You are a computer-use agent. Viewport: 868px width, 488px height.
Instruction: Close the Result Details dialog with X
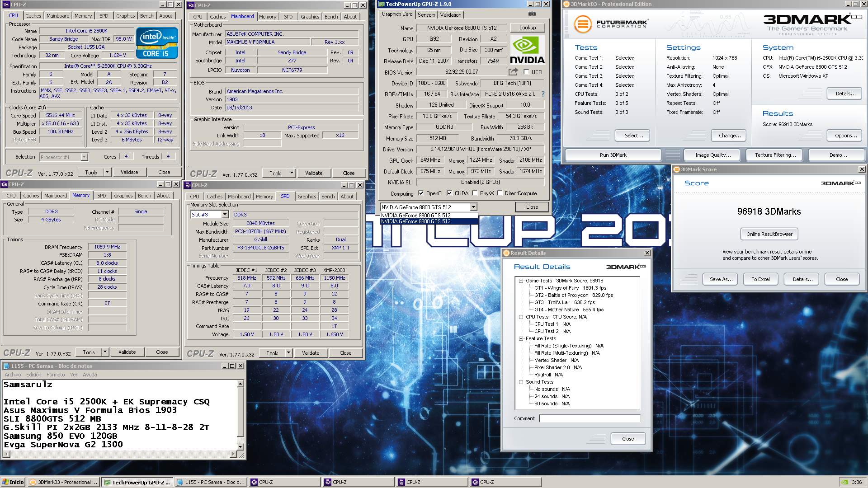pyautogui.click(x=647, y=253)
